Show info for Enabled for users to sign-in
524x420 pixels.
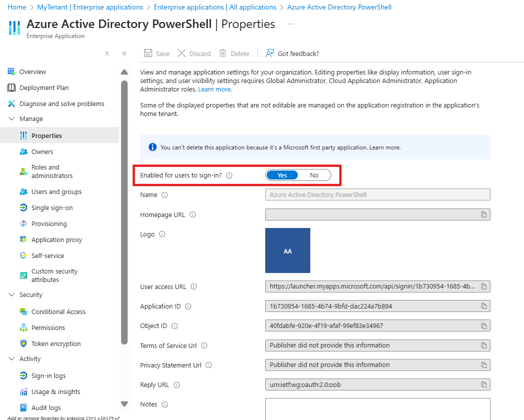click(229, 175)
